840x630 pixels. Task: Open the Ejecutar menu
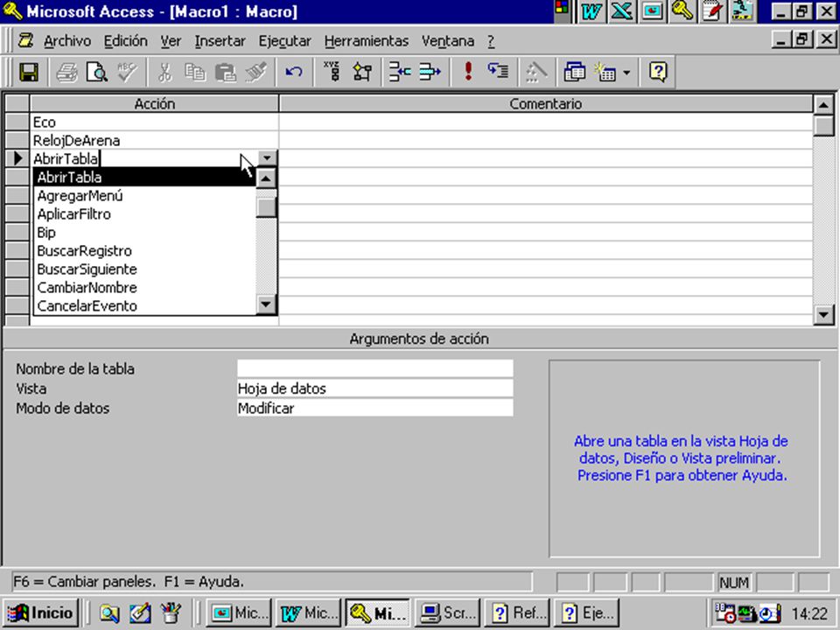(x=284, y=41)
